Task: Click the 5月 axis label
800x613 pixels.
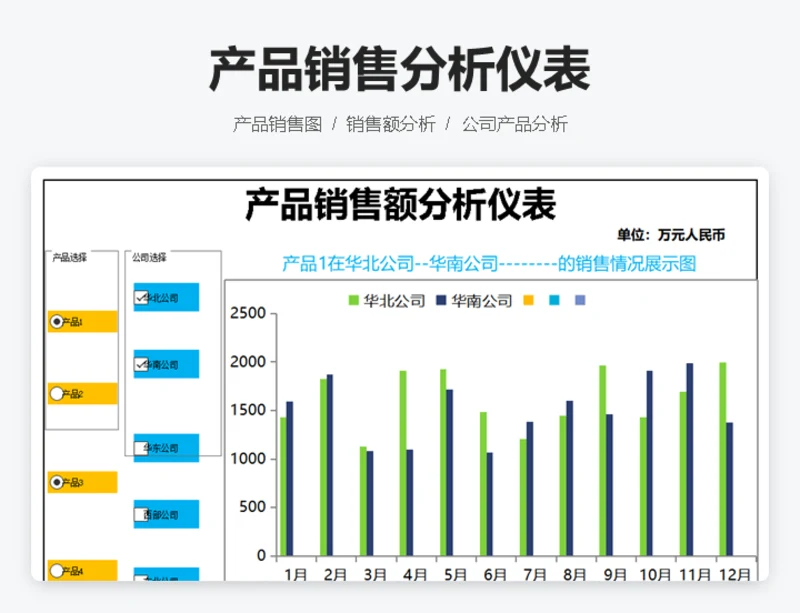Action: point(455,574)
